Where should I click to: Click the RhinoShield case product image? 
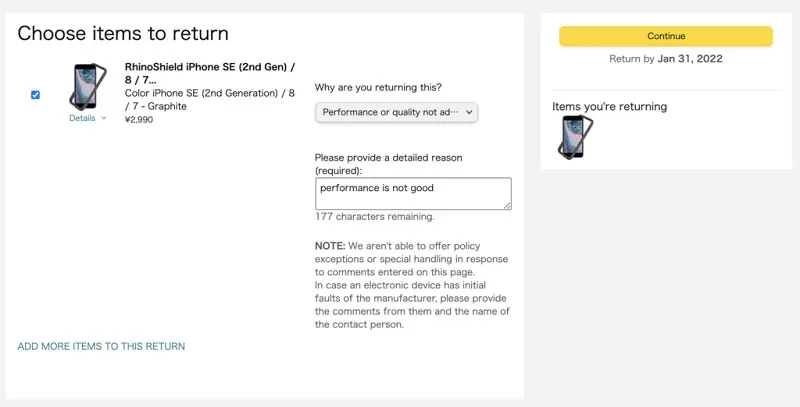pos(87,86)
